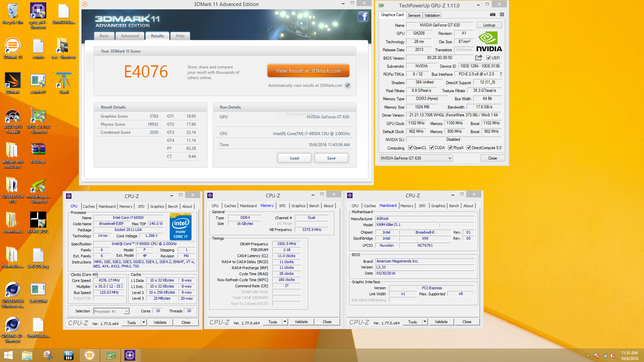Click the Core Speed value 4376.17 MHz
Screen dimensions: 644x362
pyautogui.click(x=109, y=281)
